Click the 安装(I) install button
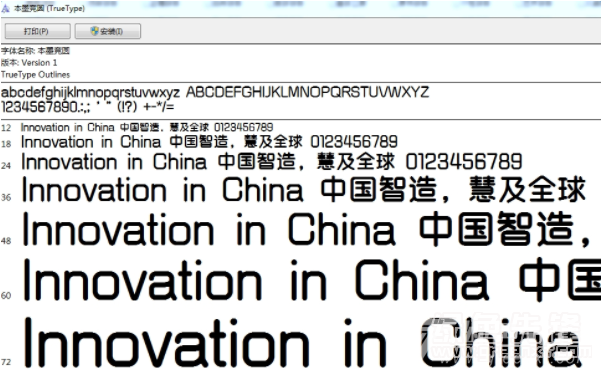 click(108, 31)
